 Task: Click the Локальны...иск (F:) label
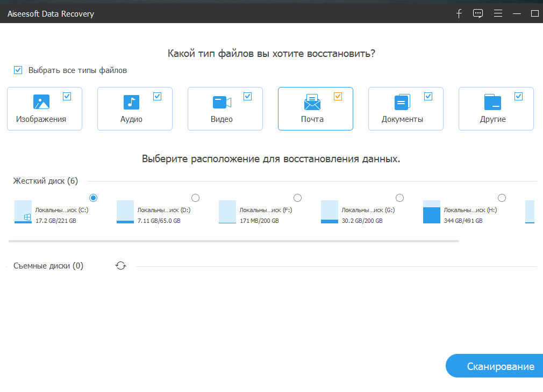[x=266, y=210]
